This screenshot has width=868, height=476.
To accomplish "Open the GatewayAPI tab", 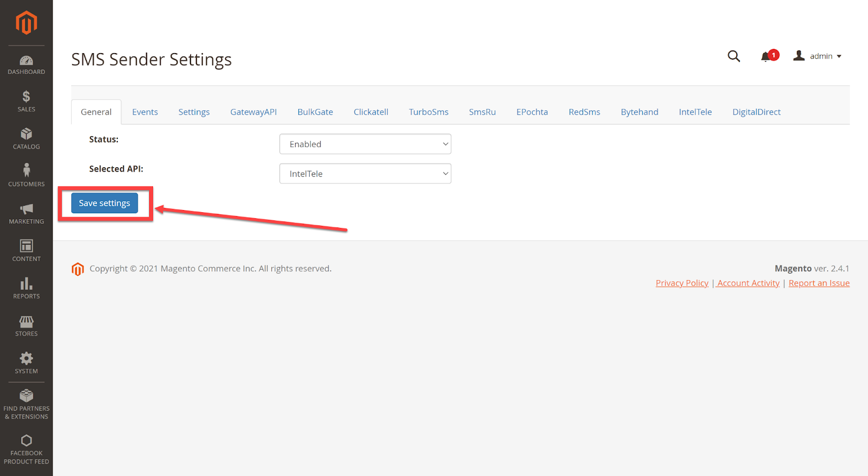I will [x=253, y=112].
